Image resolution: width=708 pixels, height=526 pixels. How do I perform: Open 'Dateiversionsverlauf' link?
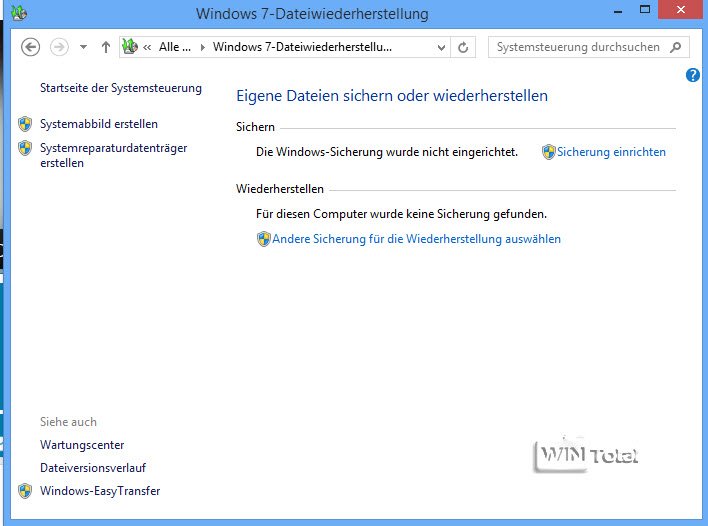pos(93,468)
